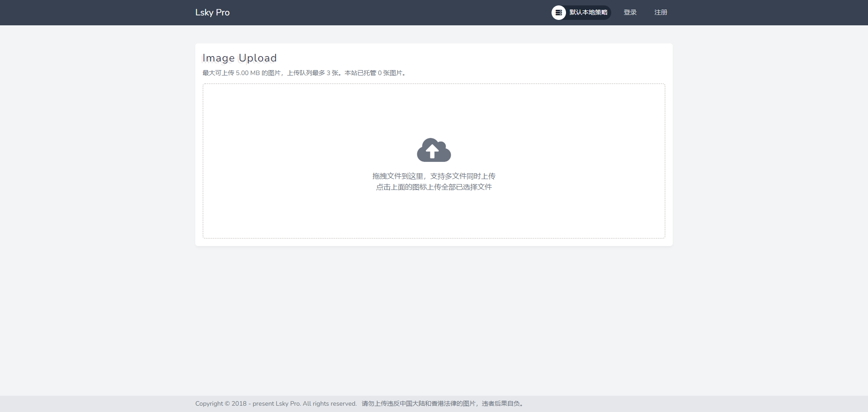Screen dimensions: 868x412
Task: Click the 本站已托管 0 张图片 counter text
Action: [374, 73]
